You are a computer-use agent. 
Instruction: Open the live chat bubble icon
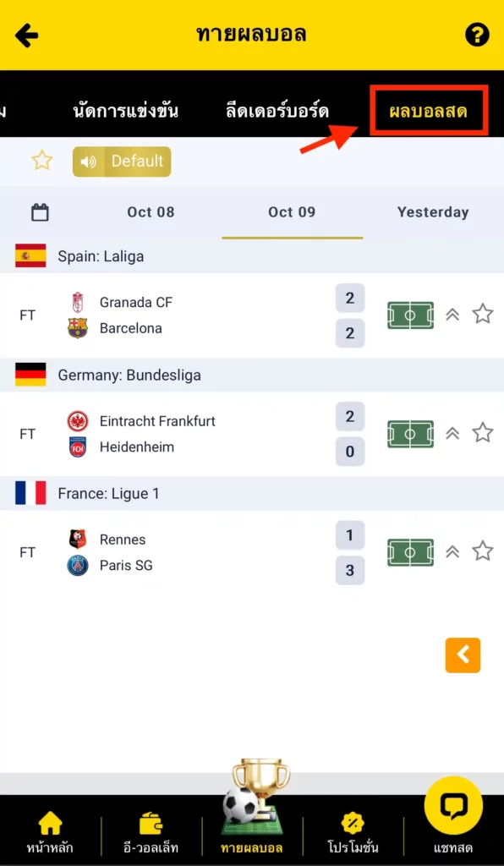coord(453,805)
